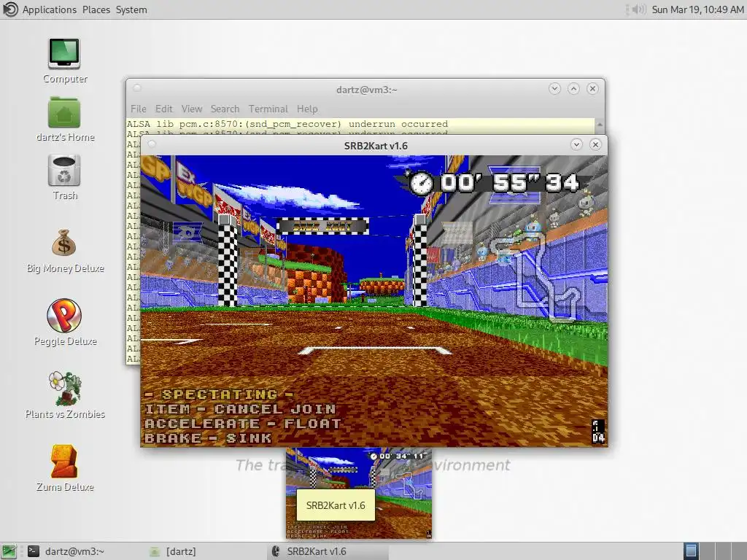
Task: Open the terminal Search menu
Action: point(225,109)
